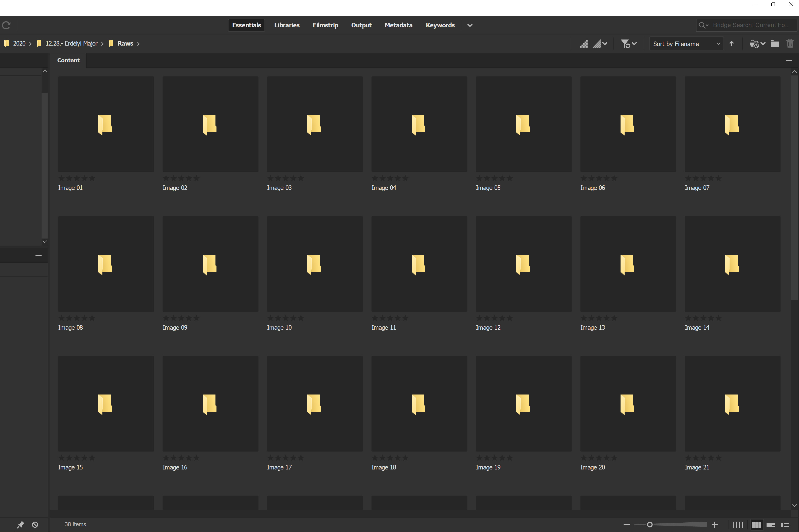Switch to list view

tap(785, 525)
